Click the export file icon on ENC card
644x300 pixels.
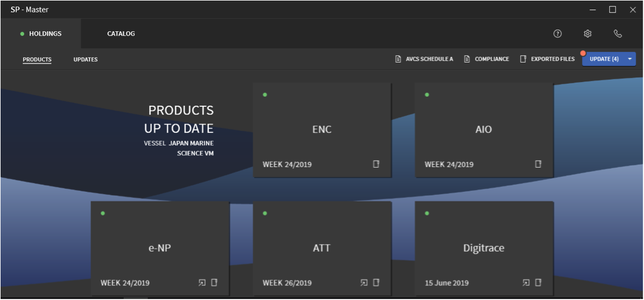point(376,164)
